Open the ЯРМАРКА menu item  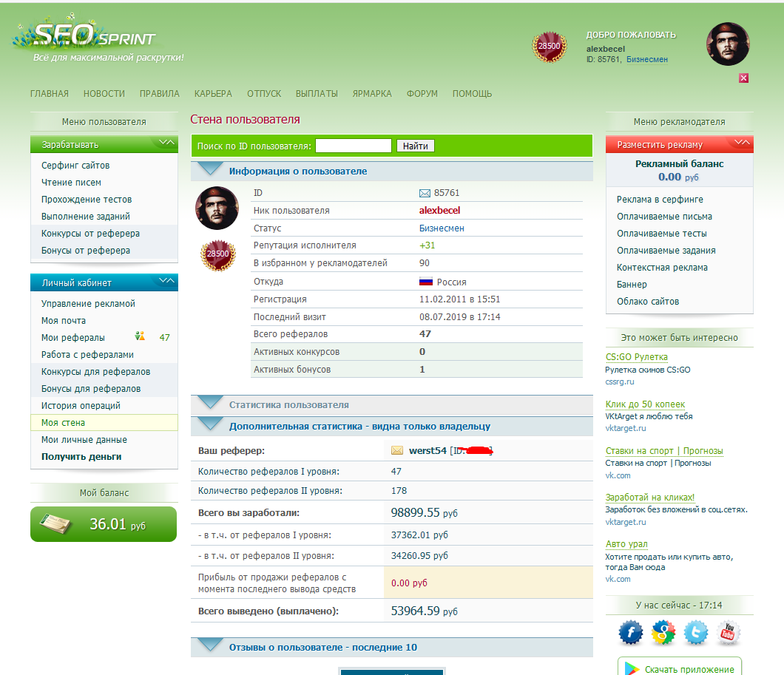(372, 94)
